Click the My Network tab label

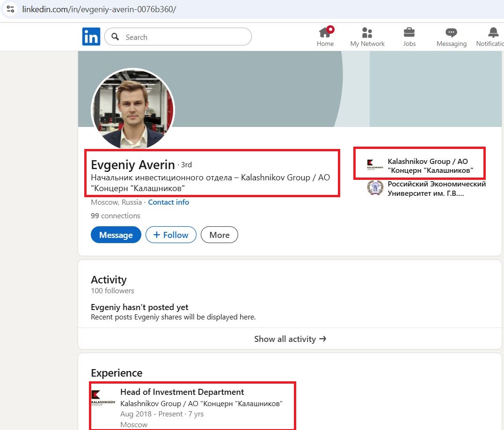367,44
